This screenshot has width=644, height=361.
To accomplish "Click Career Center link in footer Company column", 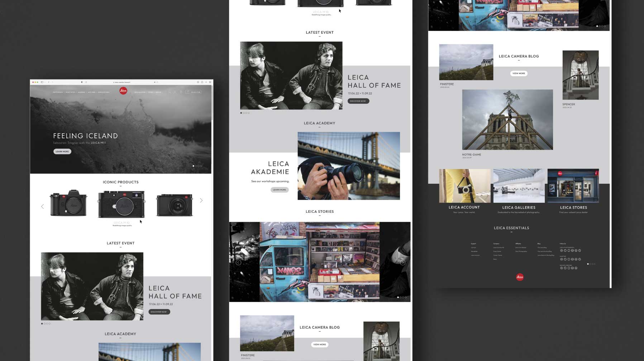I will pos(497,255).
